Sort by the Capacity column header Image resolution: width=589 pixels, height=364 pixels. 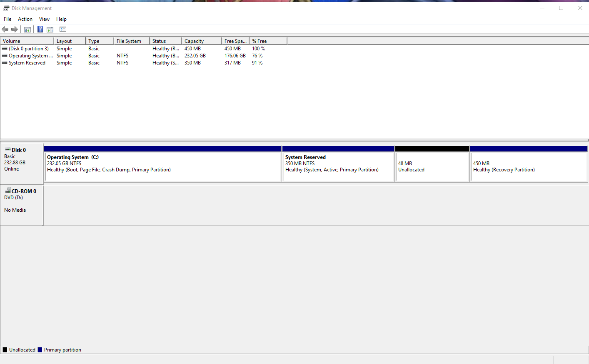tap(202, 41)
